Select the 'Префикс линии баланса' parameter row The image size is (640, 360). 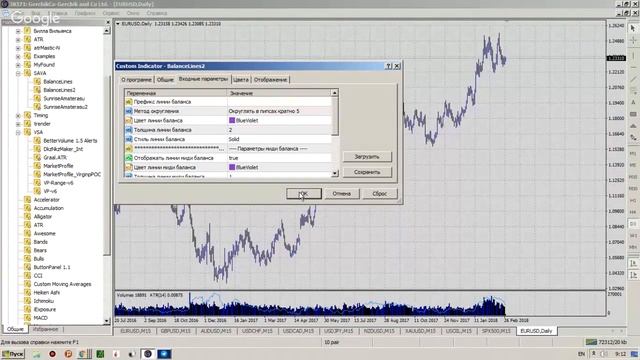pyautogui.click(x=228, y=102)
